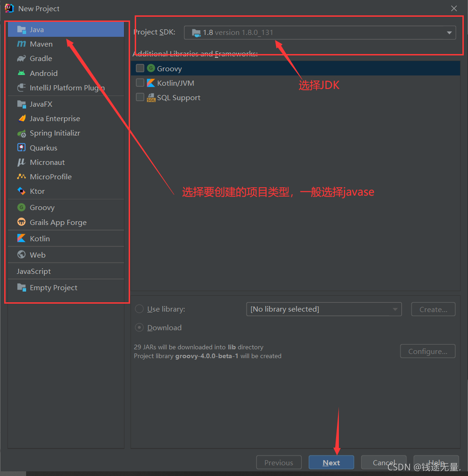Choose Gradle in the project list
Screen dimensions: 468x476
tap(66, 59)
